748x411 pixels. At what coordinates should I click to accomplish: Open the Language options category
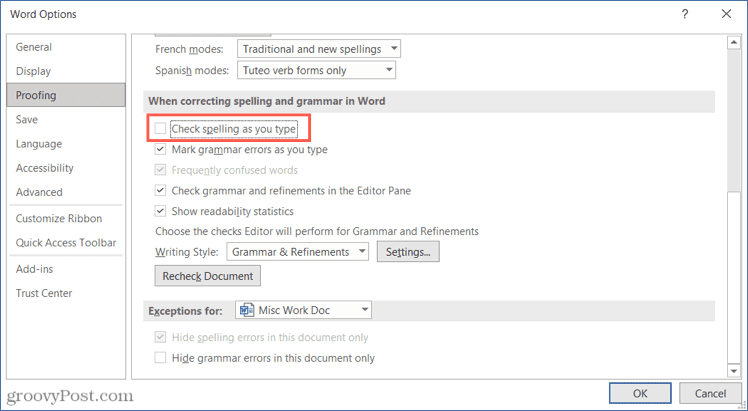pos(66,144)
